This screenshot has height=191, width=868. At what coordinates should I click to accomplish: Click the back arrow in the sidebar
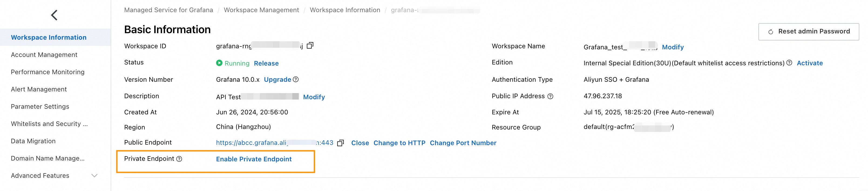coord(54,15)
